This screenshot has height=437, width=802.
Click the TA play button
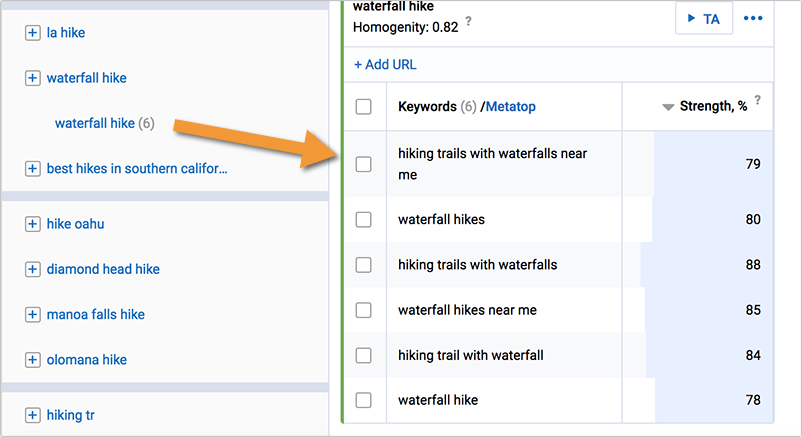[x=704, y=18]
